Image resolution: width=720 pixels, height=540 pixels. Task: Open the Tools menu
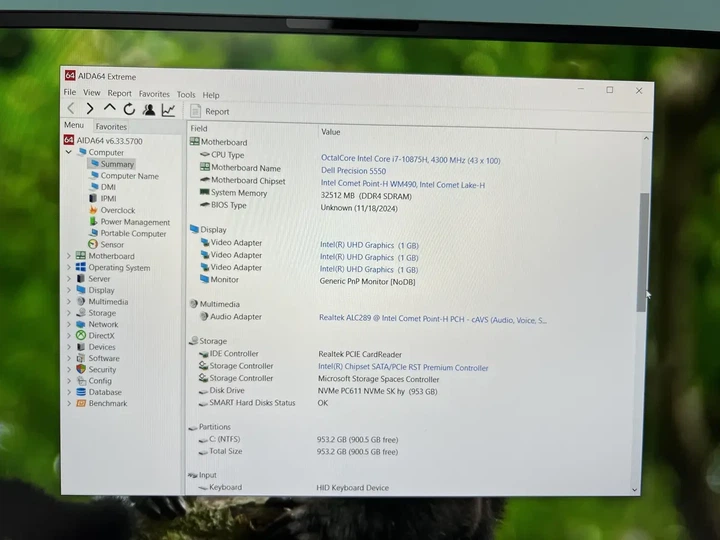pyautogui.click(x=186, y=95)
